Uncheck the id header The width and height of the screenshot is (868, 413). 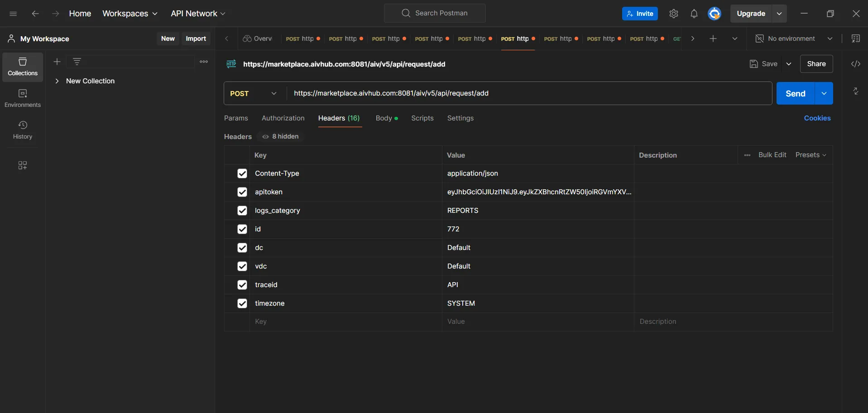pyautogui.click(x=242, y=229)
